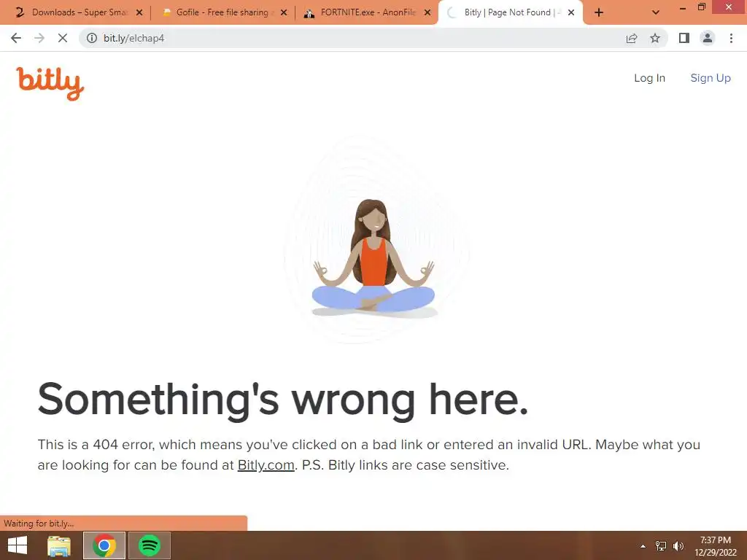Close the Gofile tab
The width and height of the screenshot is (747, 560).
click(284, 13)
